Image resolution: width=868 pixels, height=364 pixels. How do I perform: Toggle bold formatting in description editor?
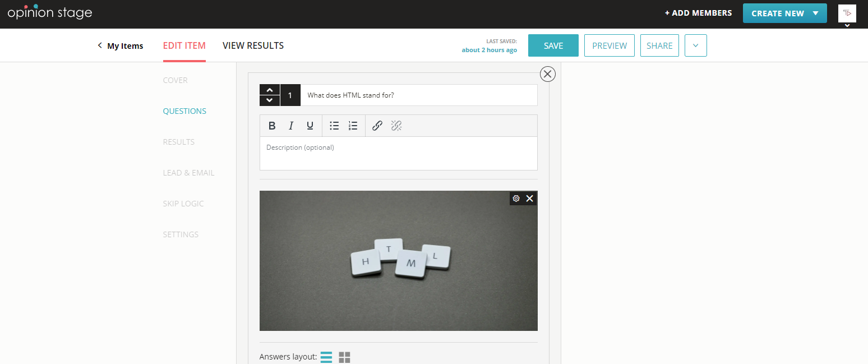272,126
